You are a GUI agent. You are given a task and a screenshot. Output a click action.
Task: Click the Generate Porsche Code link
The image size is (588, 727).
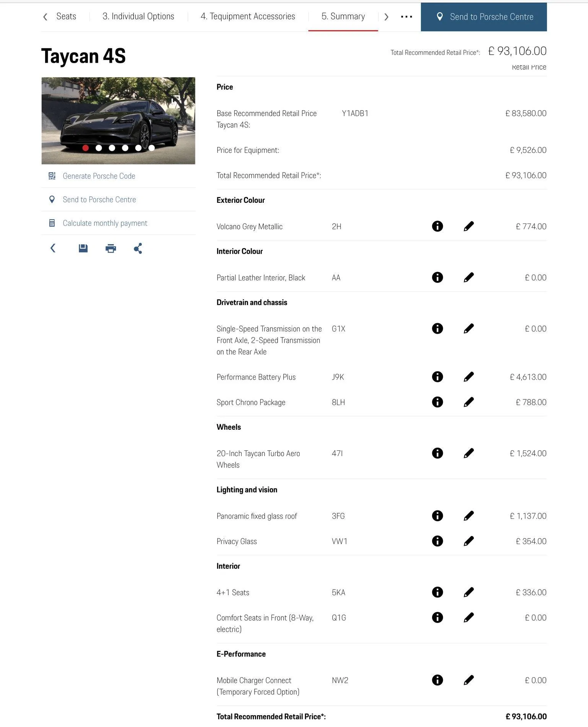(x=99, y=176)
